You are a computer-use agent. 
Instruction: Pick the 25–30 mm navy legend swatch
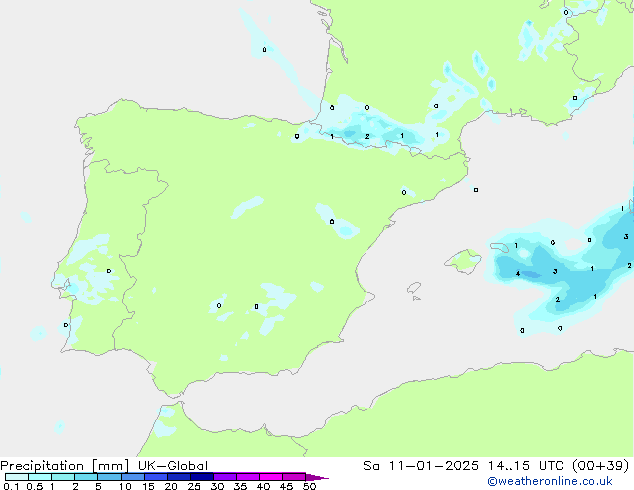tap(201, 477)
